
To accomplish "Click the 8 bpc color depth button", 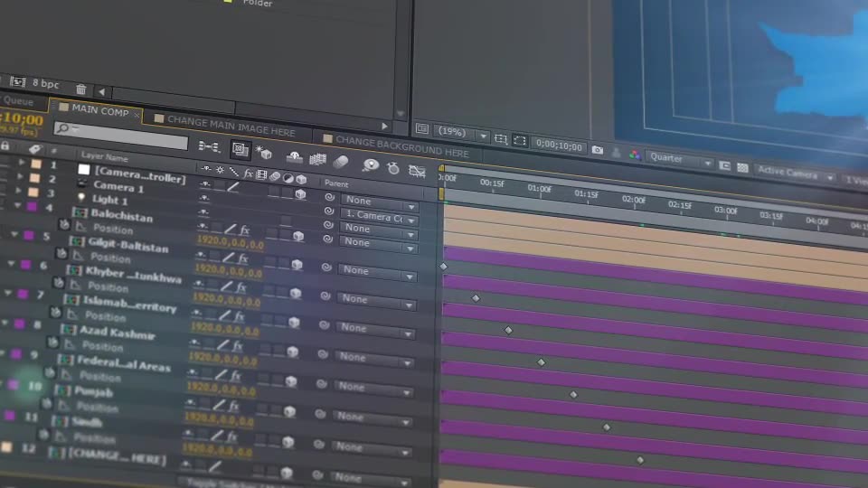I will (45, 83).
